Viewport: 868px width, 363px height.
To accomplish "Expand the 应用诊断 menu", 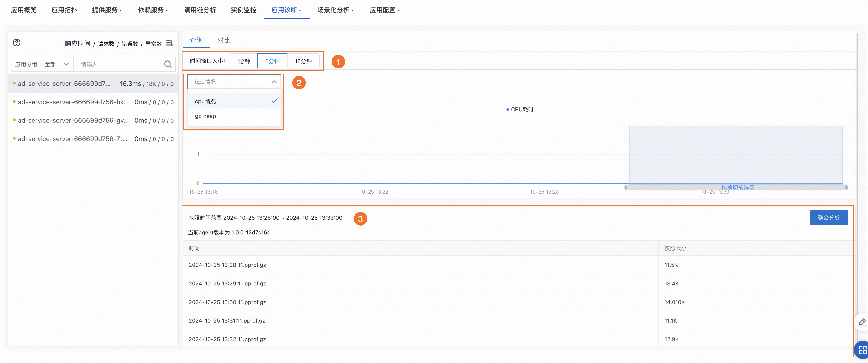I will click(286, 10).
